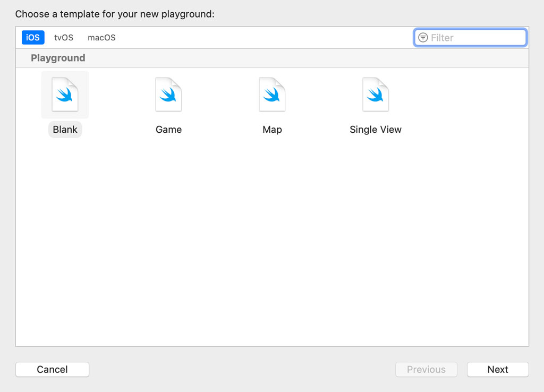
Task: Focus the Filter text field
Action: click(470, 38)
